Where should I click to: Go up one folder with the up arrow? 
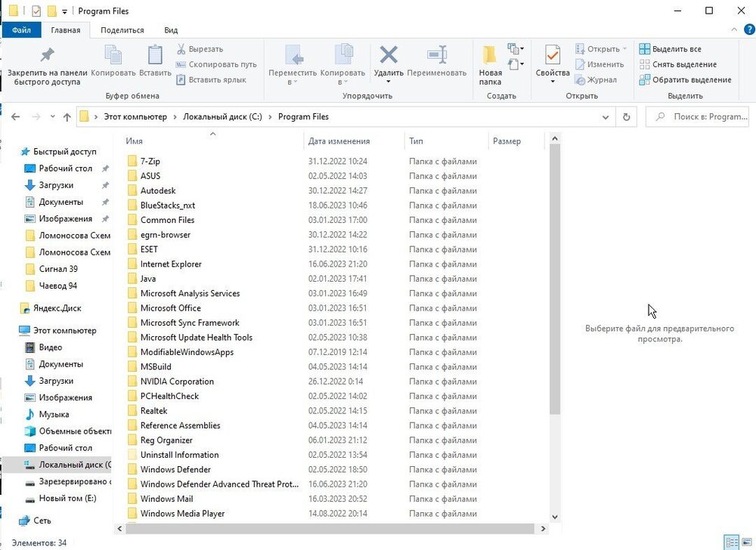67,117
